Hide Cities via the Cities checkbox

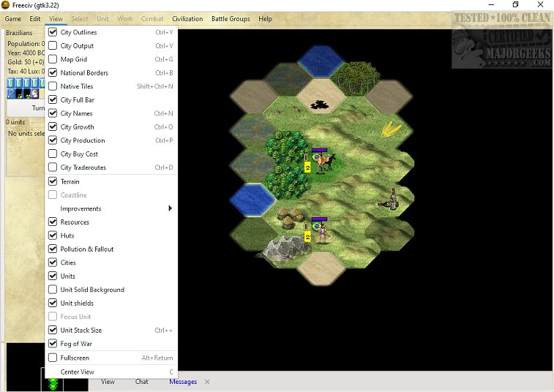click(53, 263)
